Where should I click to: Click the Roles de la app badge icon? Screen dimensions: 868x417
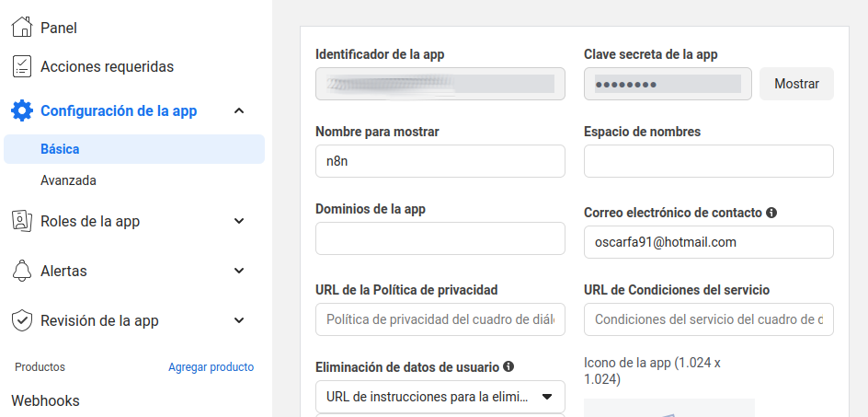pyautogui.click(x=21, y=221)
